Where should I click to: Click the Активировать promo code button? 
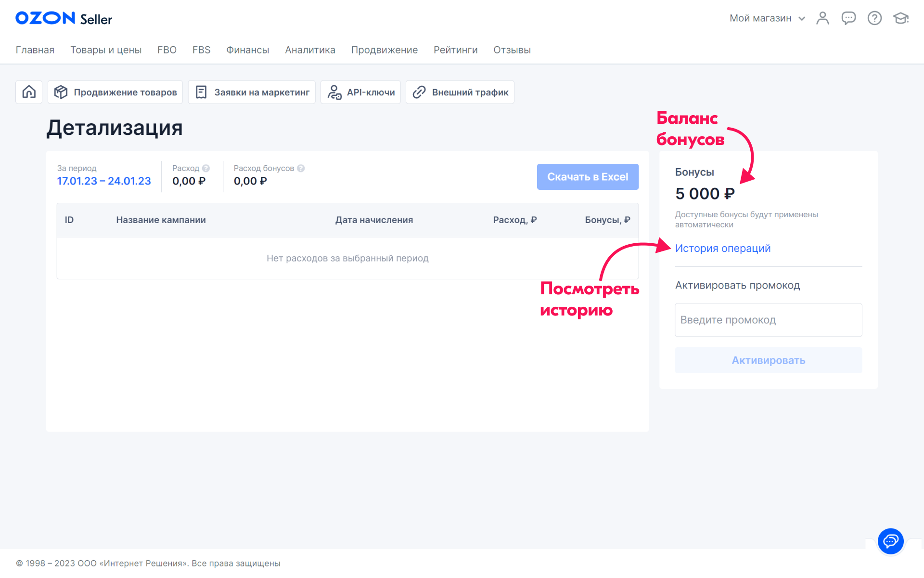768,360
